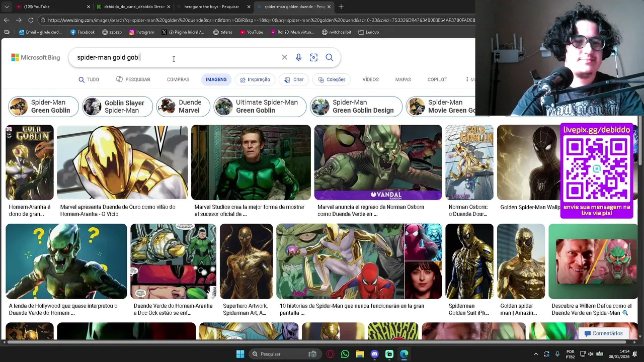Open the Roll20 Mesa virtual bookmark
Viewport: 644px width, 362px height.
292,32
